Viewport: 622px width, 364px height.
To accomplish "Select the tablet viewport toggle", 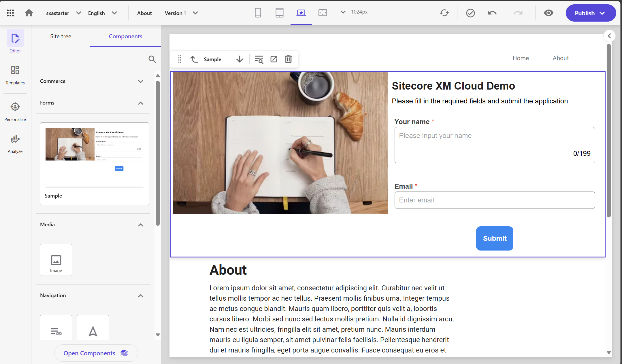I will point(279,13).
